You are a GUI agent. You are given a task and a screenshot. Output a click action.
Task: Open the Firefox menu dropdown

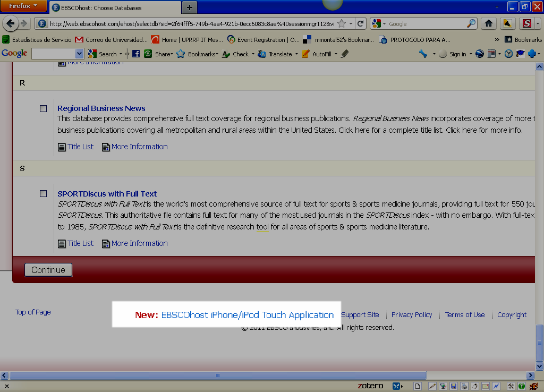pyautogui.click(x=24, y=6)
